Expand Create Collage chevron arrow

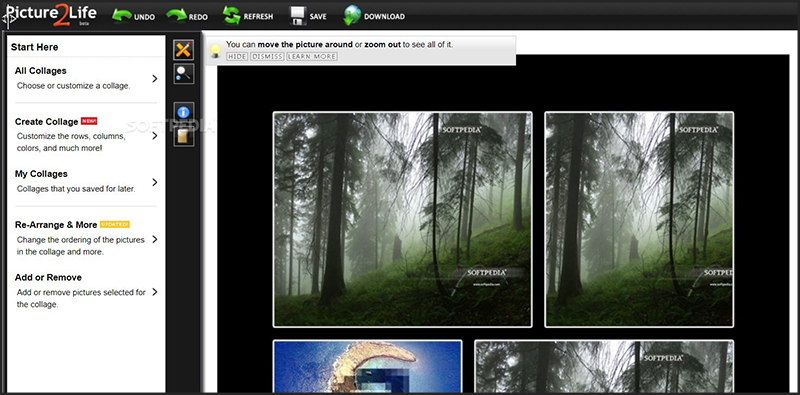pyautogui.click(x=155, y=136)
